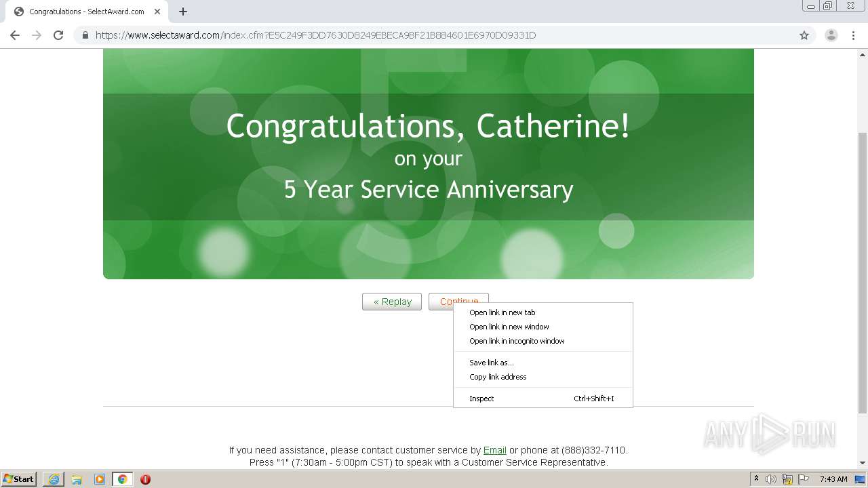The image size is (868, 488).
Task: Click the Replay button
Action: pos(392,302)
